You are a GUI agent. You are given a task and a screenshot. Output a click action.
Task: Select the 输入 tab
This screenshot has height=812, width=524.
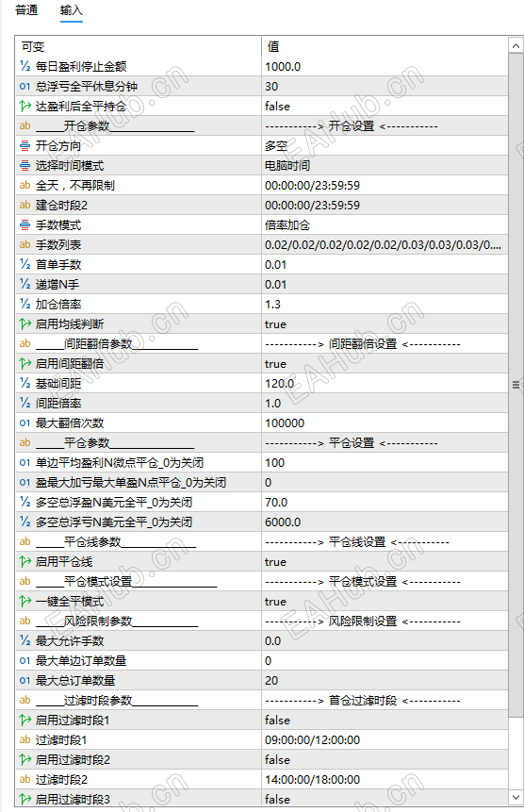click(72, 10)
